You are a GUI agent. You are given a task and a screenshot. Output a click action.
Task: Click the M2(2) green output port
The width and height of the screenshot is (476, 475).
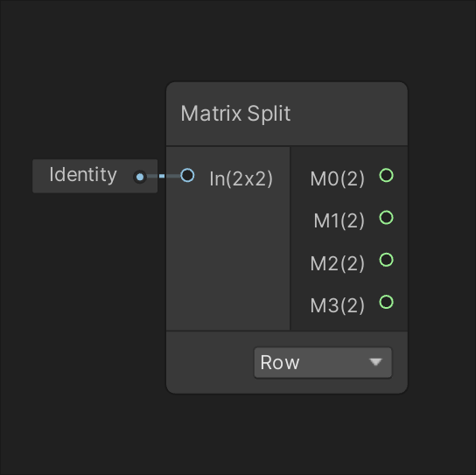386,260
